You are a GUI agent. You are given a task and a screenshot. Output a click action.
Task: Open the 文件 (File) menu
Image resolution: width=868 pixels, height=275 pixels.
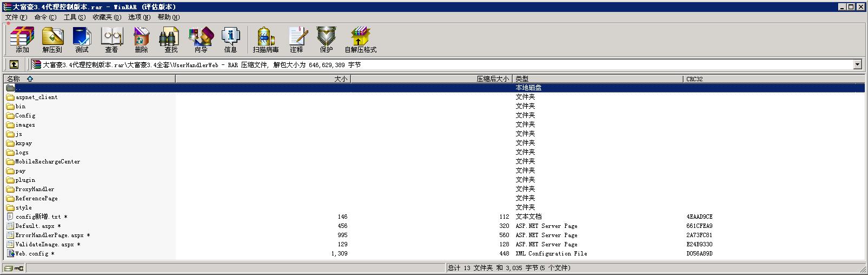point(16,17)
